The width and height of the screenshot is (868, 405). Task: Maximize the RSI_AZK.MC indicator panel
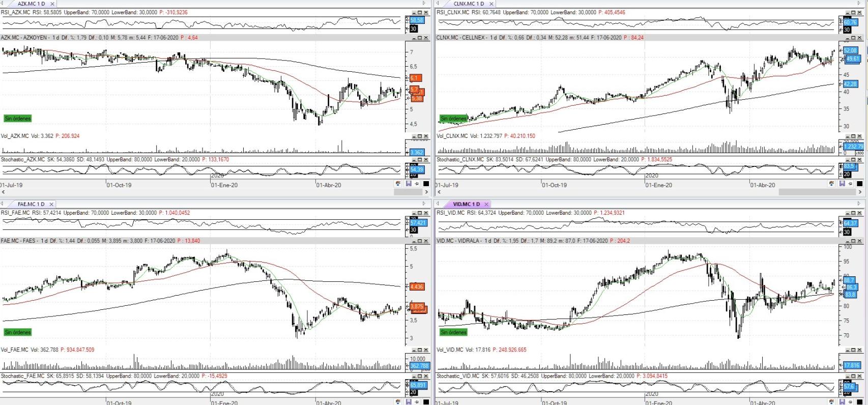420,12
